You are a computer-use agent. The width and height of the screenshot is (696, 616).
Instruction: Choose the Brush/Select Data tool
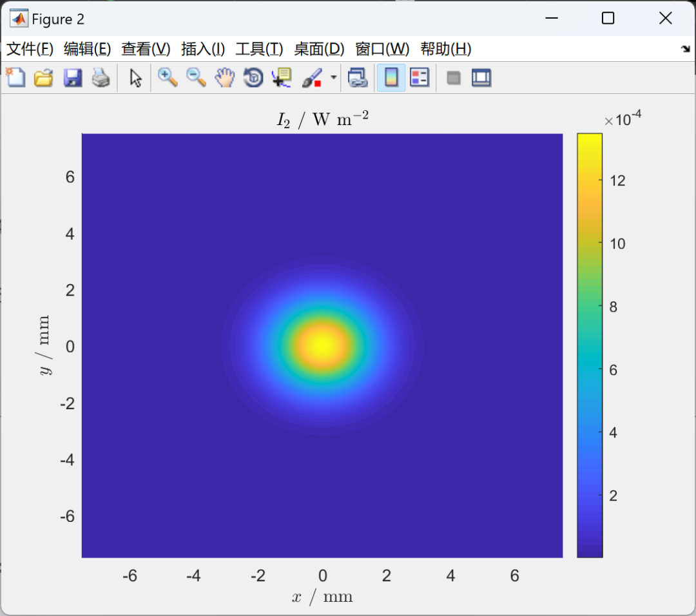[312, 78]
